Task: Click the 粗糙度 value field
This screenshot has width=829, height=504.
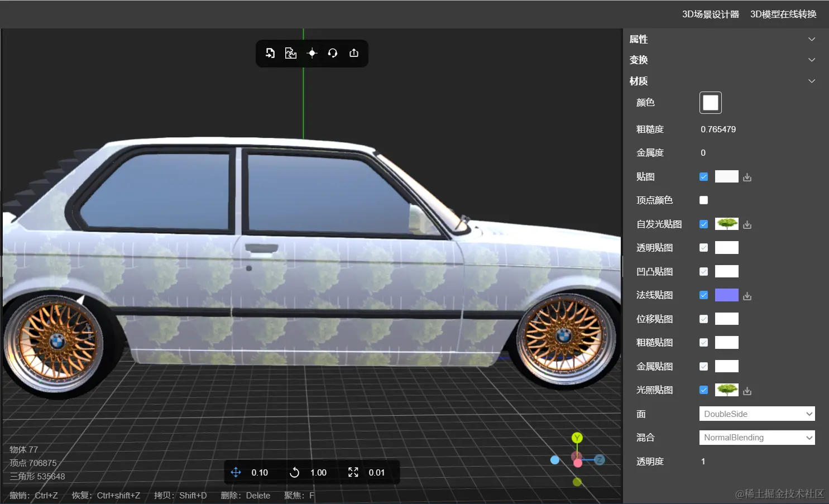Action: [718, 129]
